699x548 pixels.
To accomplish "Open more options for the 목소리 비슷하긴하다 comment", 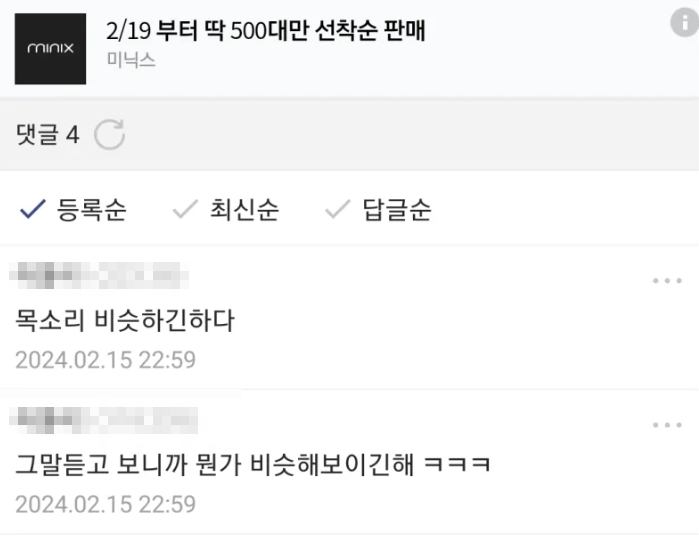I will point(667,280).
